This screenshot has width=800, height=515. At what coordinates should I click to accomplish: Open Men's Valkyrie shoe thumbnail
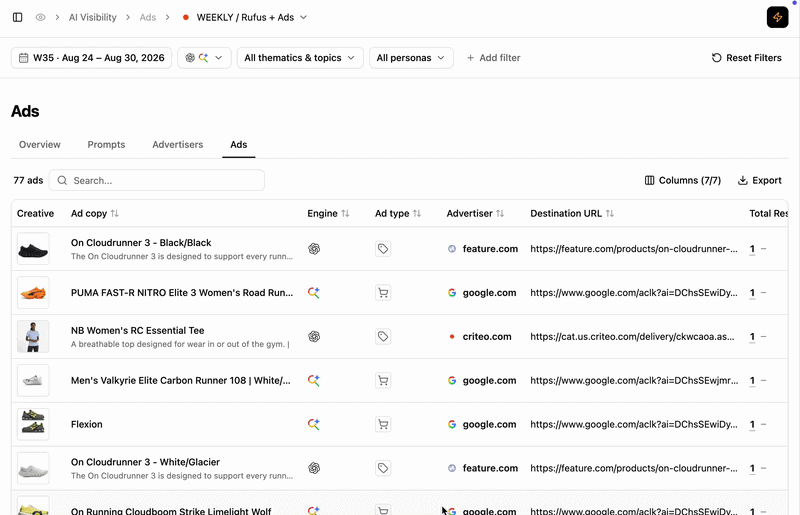33,380
